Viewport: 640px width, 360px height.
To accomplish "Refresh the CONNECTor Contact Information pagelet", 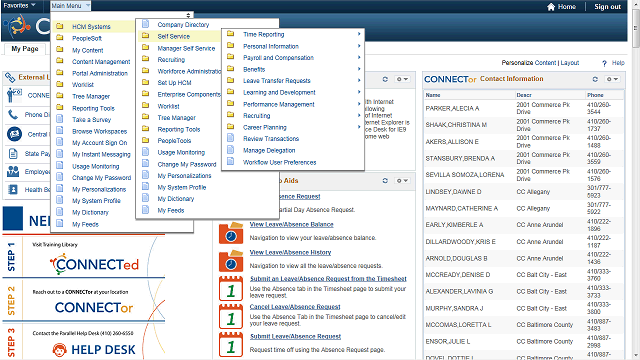I will pyautogui.click(x=595, y=79).
